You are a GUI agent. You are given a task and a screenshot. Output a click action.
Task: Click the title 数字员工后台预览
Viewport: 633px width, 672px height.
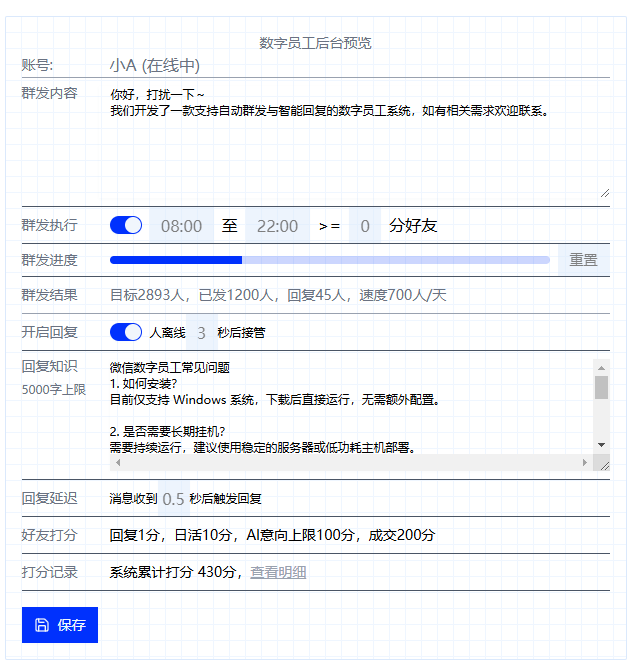click(315, 43)
